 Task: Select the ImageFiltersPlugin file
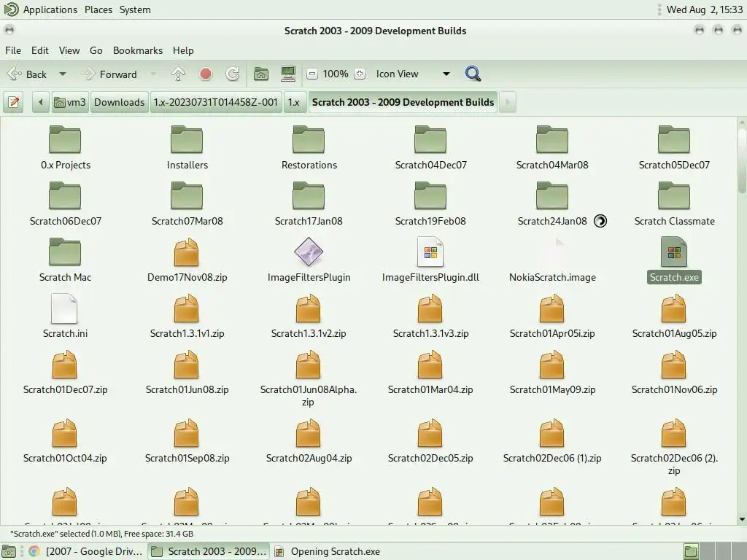point(309,260)
